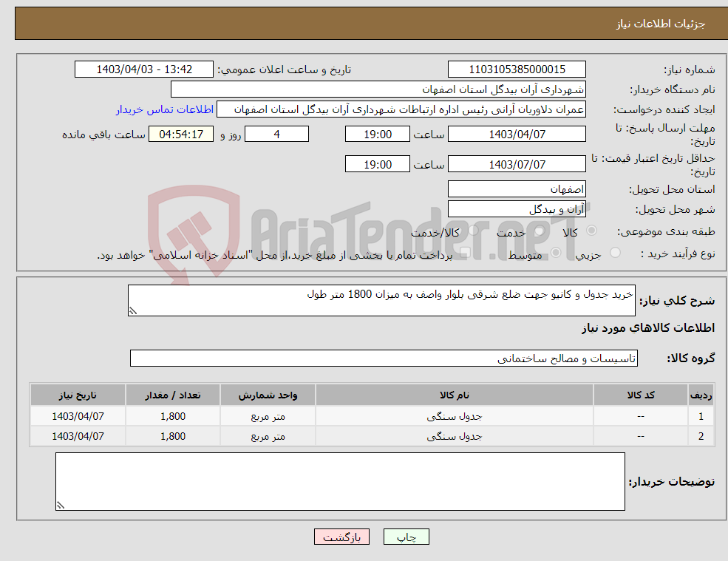The image size is (728, 561).
Task: Click جدول سنگی in row 1
Action: click(455, 417)
